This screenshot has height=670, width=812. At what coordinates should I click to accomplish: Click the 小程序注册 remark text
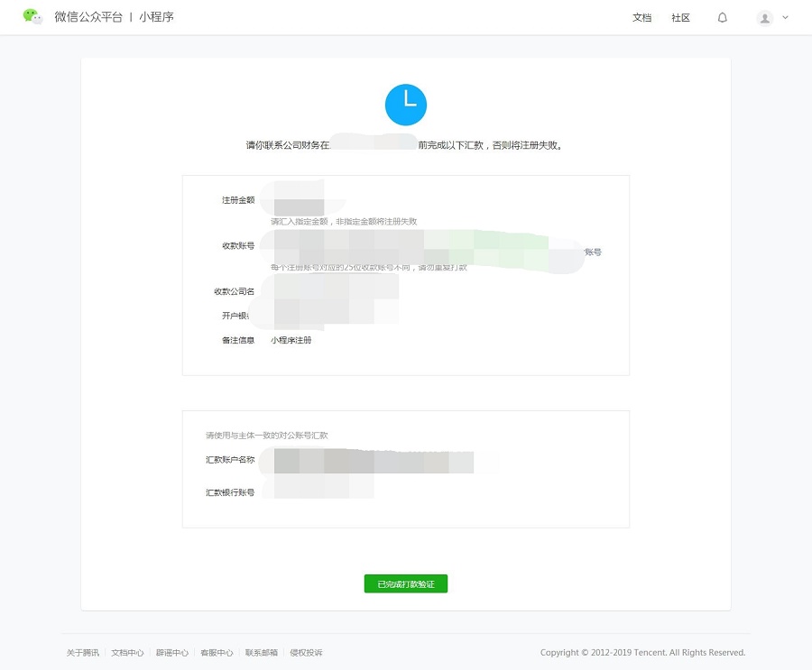(x=291, y=340)
